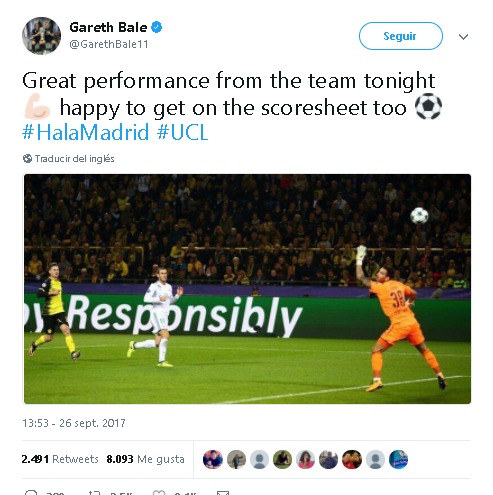The image size is (493, 495).
Task: Open the #HalaMadrid hashtag
Action: [85, 132]
